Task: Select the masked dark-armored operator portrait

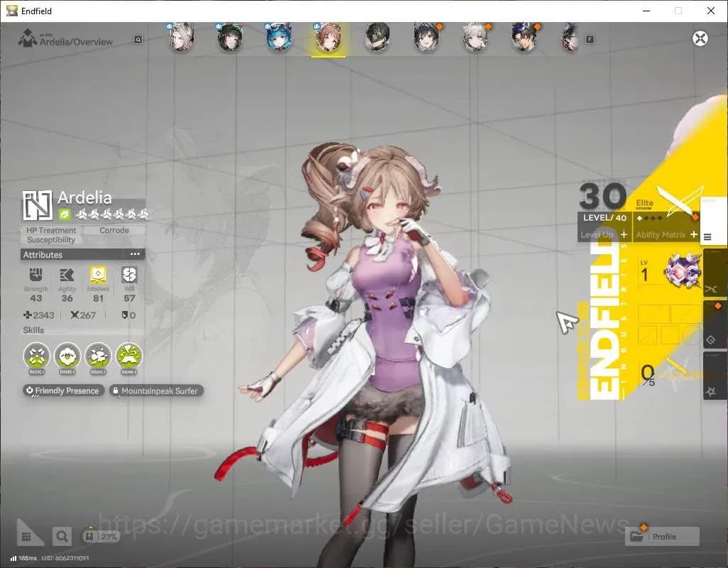Action: point(377,37)
